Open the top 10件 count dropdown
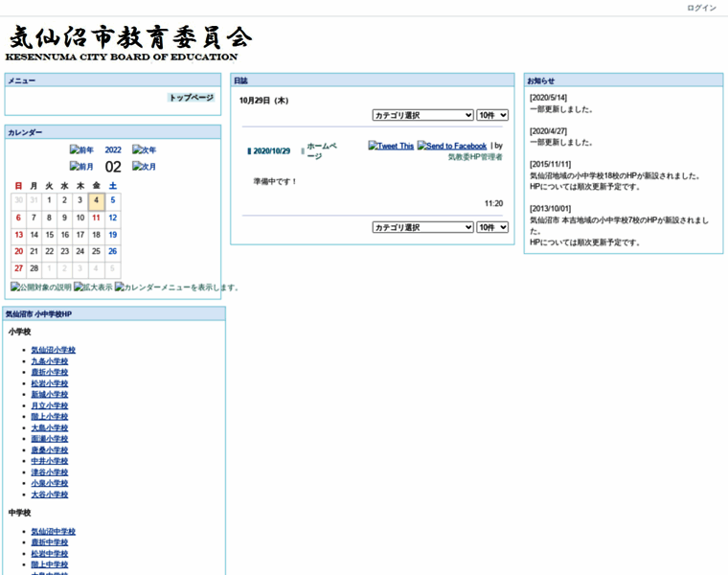The width and height of the screenshot is (728, 575). [x=491, y=115]
